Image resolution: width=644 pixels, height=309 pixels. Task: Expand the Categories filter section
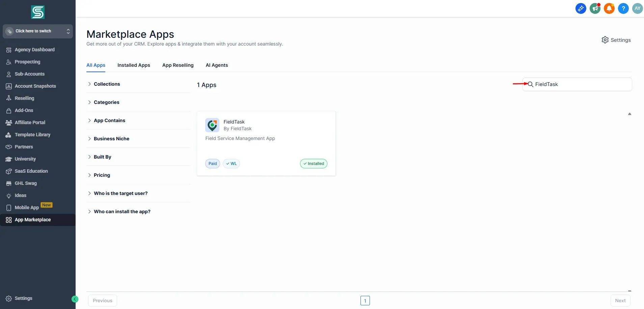pyautogui.click(x=106, y=102)
